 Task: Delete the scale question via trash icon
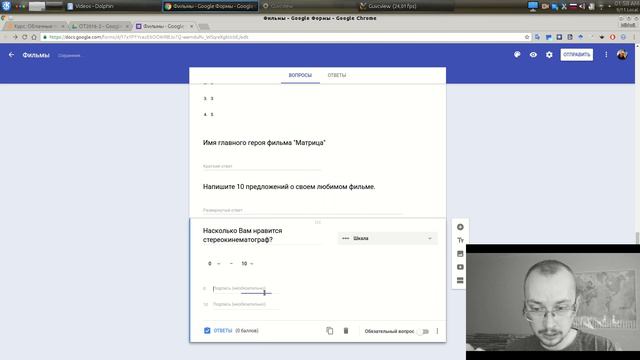(x=346, y=331)
